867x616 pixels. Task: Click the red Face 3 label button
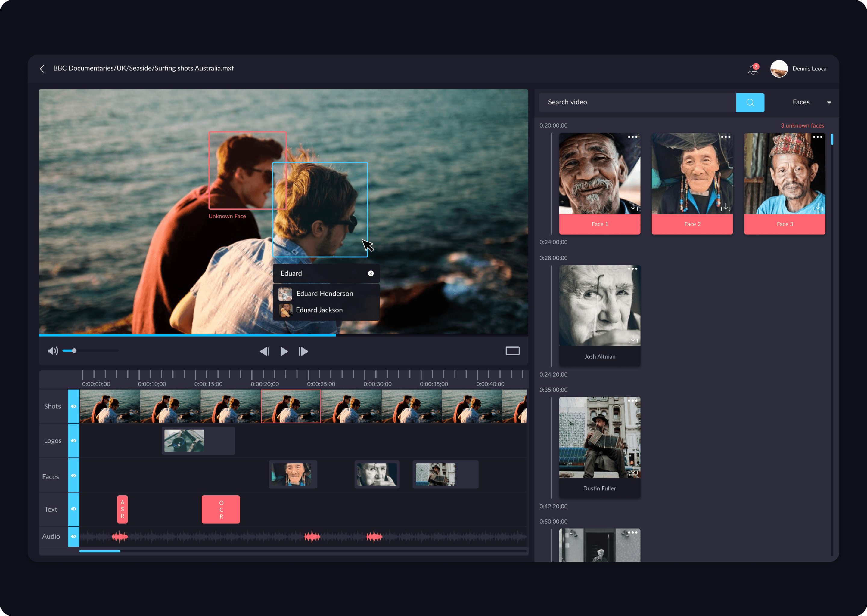click(x=785, y=224)
